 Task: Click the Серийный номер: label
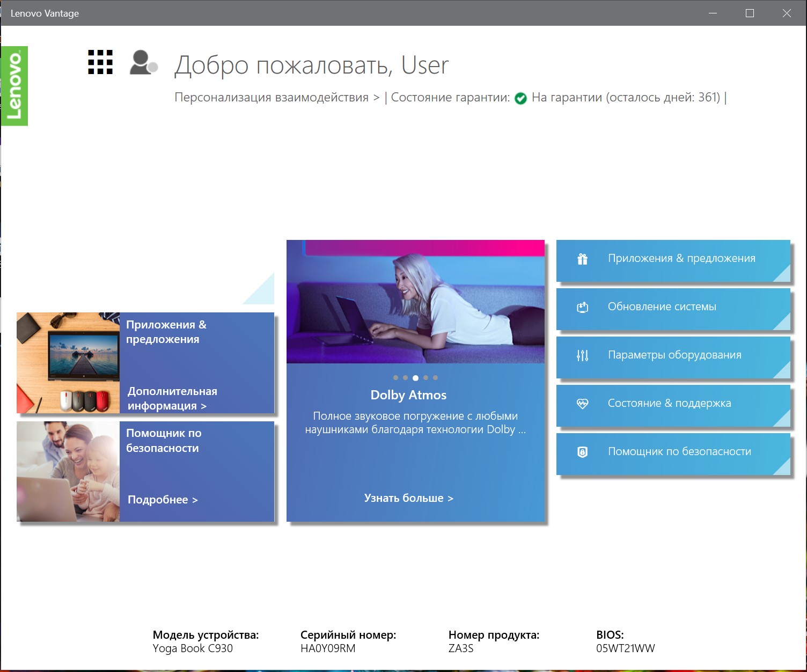[x=348, y=635]
